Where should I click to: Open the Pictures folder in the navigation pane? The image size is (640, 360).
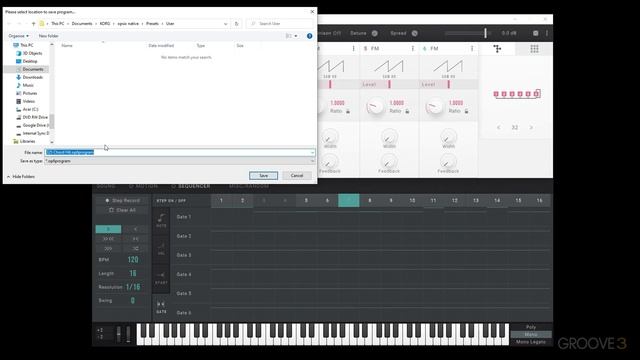coord(29,93)
